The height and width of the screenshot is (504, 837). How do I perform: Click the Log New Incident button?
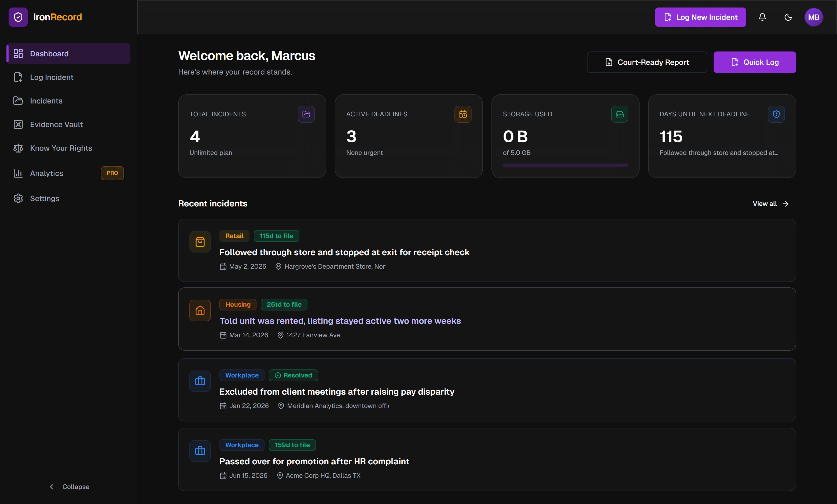click(700, 17)
